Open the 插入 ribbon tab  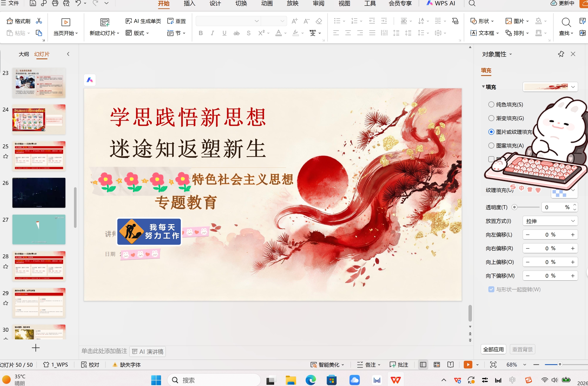pyautogui.click(x=189, y=3)
